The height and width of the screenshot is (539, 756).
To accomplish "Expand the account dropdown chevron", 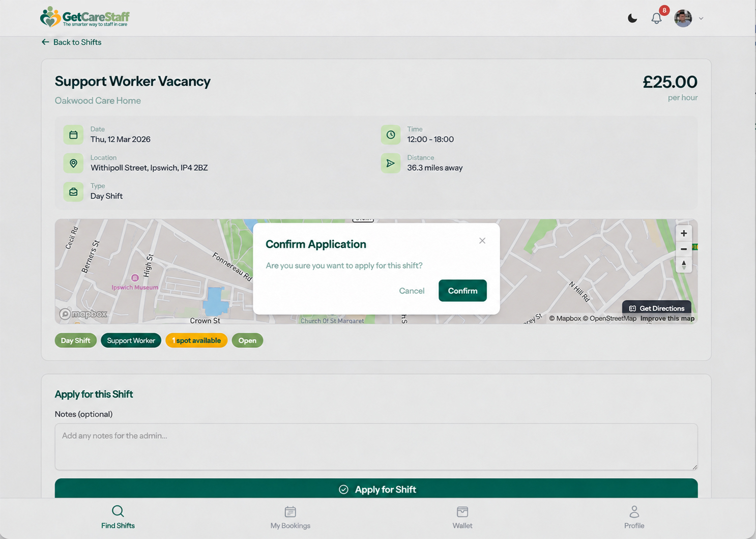I will (x=701, y=18).
